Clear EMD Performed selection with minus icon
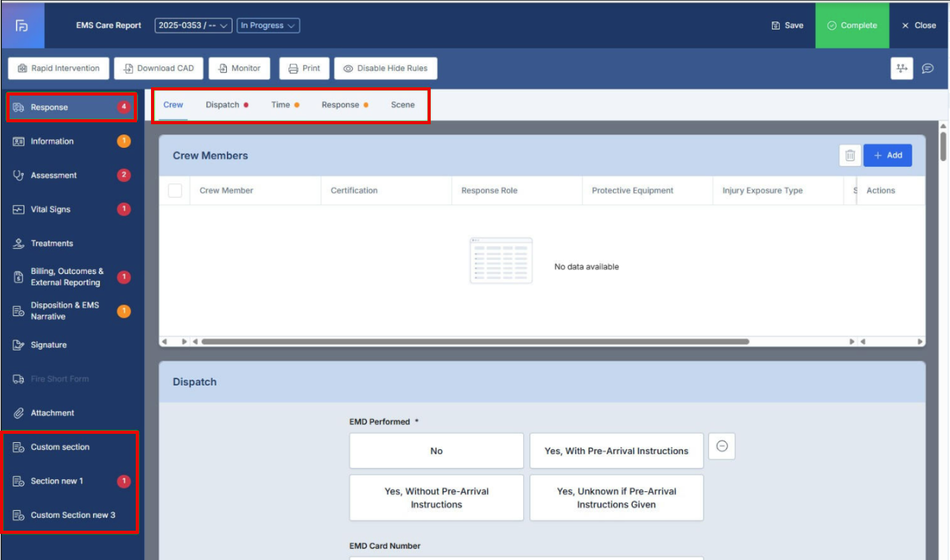The image size is (950, 560). point(722,447)
